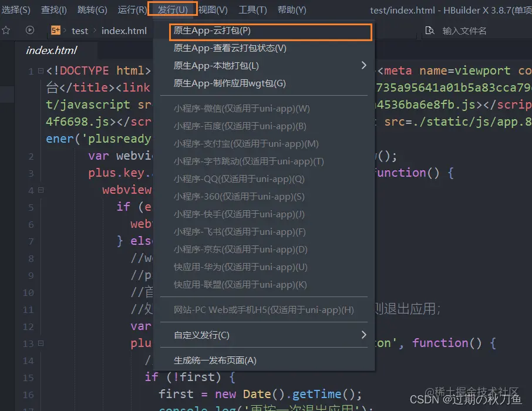Collapse code fold at line 13
This screenshot has width=532, height=411.
[41, 343]
